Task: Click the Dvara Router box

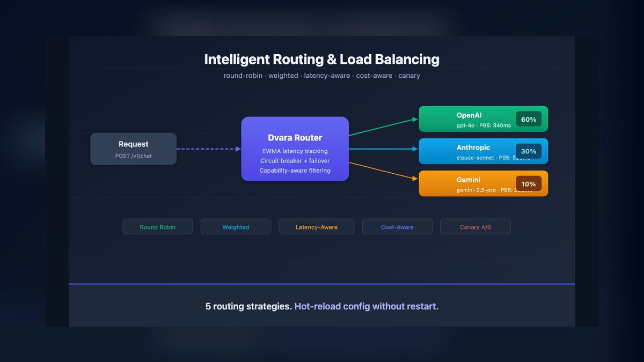Action: (295, 149)
